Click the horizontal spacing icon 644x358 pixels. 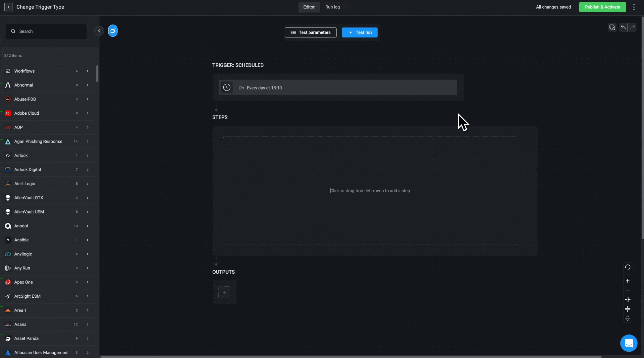point(627,300)
